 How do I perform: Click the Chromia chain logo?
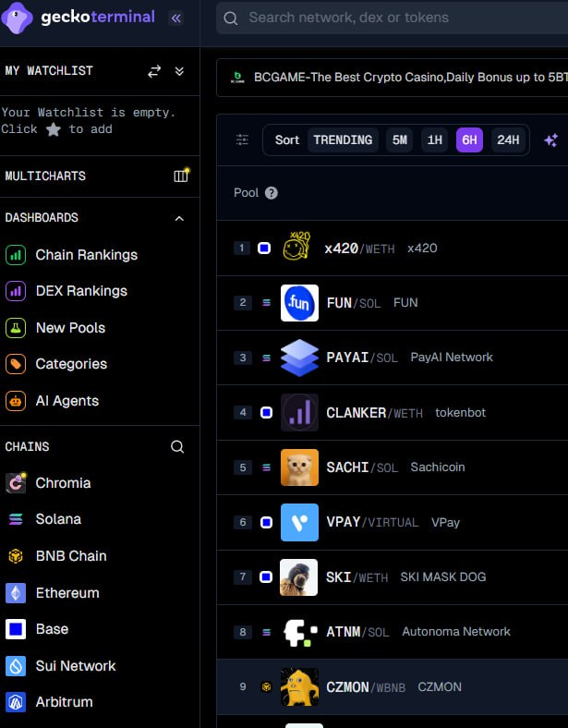pos(16,483)
